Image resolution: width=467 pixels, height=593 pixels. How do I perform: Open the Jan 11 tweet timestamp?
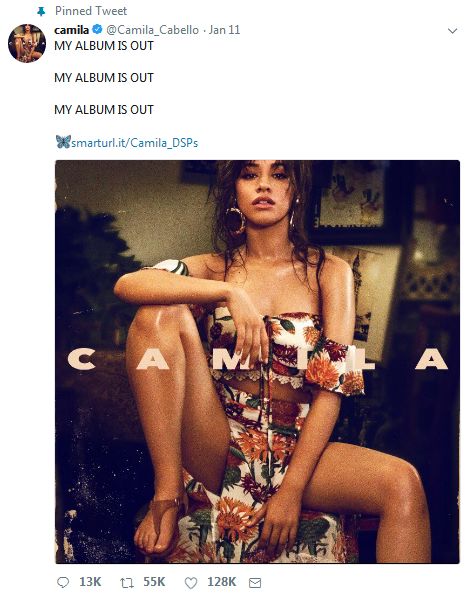(224, 30)
